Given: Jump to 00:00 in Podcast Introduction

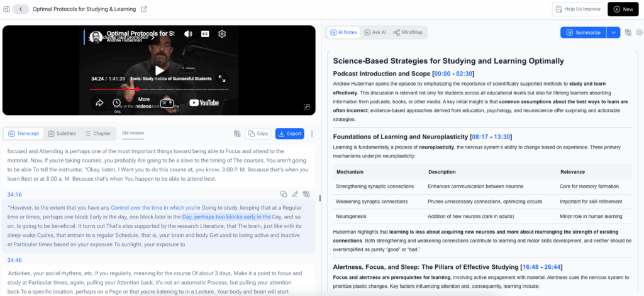Looking at the screenshot, I should coord(442,74).
